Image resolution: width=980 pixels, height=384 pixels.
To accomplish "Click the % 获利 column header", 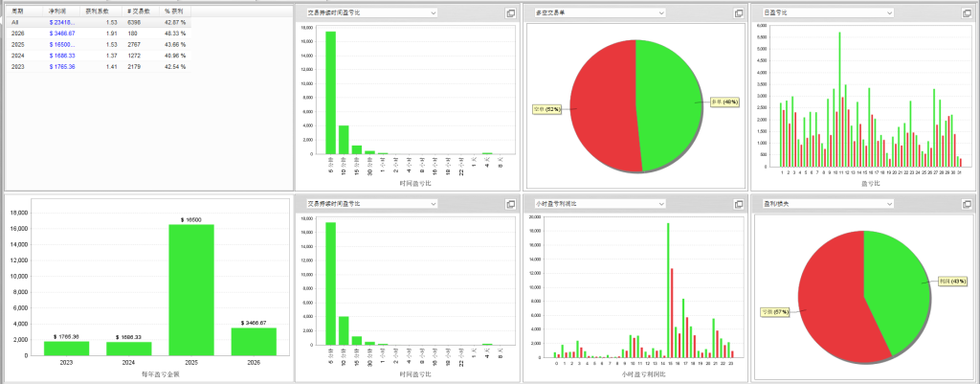I will click(x=174, y=10).
